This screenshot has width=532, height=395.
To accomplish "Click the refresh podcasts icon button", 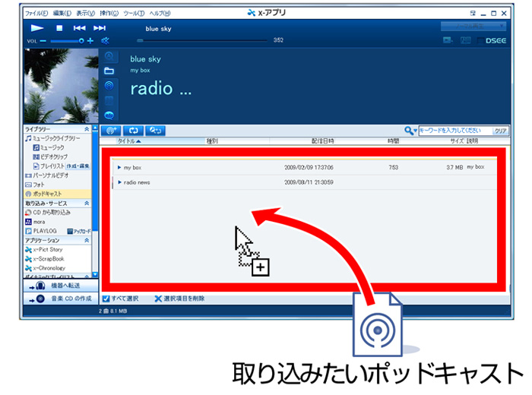I will click(x=135, y=131).
